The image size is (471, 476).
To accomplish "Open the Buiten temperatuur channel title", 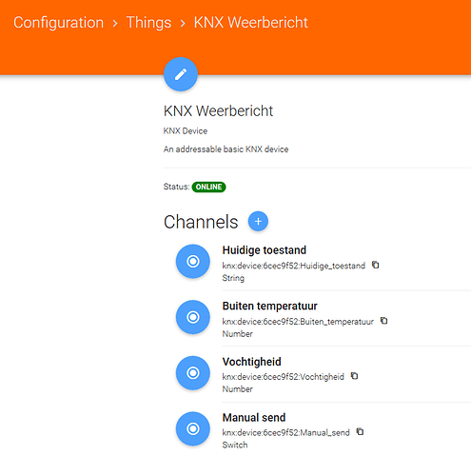I will tap(270, 306).
